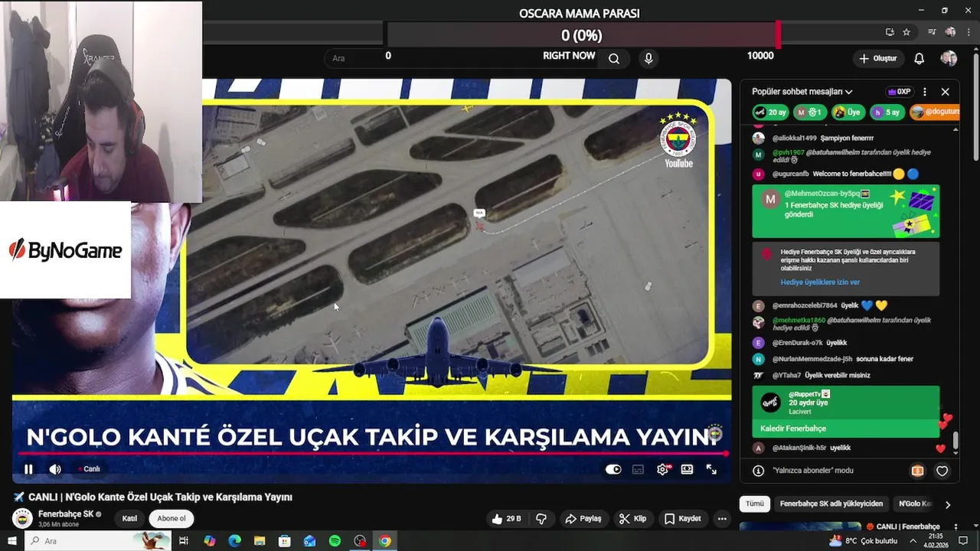Open Microsoft Edge from taskbar

click(x=234, y=541)
